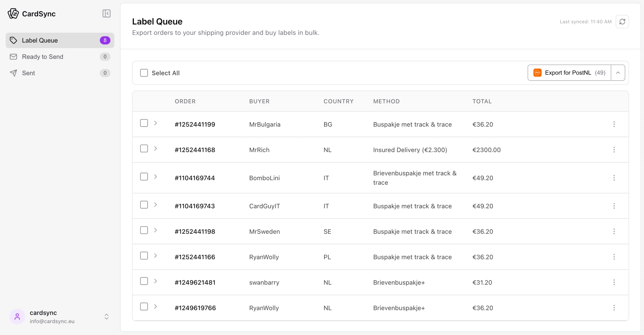Select the checkbox on MrSweden's order row
Image resolution: width=644 pixels, height=335 pixels.
point(144,230)
